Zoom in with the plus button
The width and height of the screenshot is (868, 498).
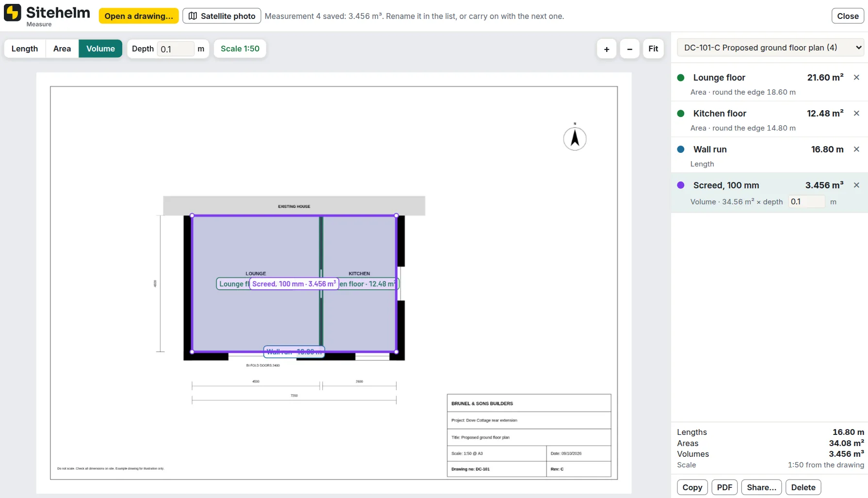click(x=607, y=49)
